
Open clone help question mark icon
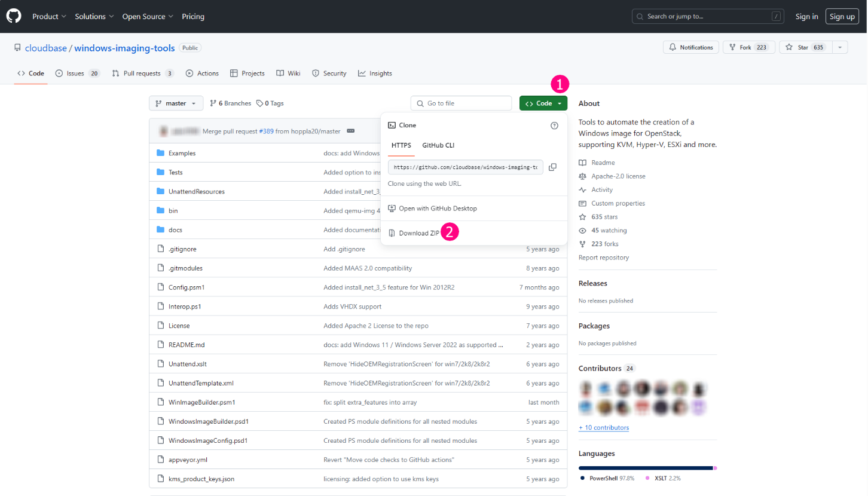pos(554,125)
